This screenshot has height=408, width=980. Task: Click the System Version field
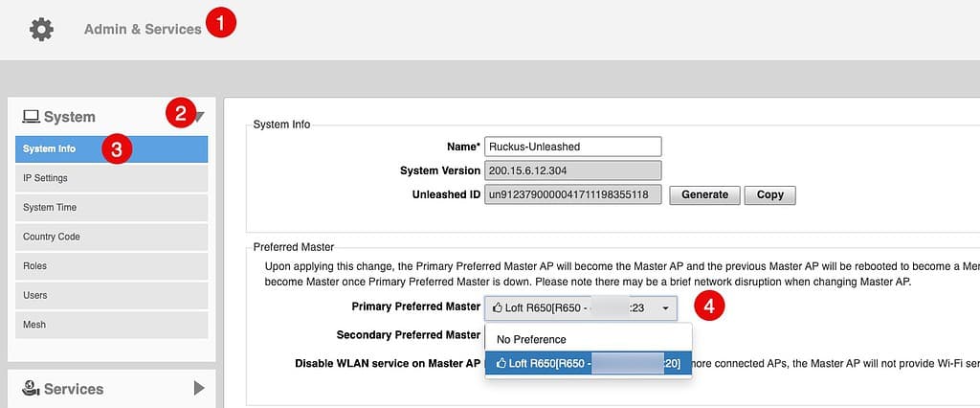point(572,170)
